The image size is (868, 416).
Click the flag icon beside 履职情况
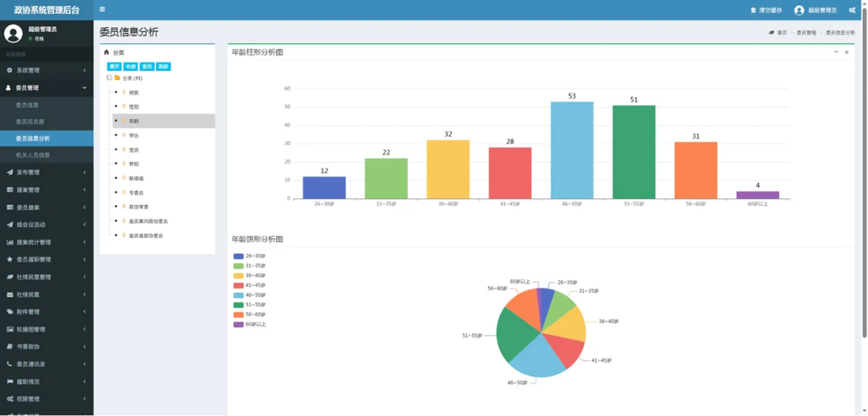(10, 382)
